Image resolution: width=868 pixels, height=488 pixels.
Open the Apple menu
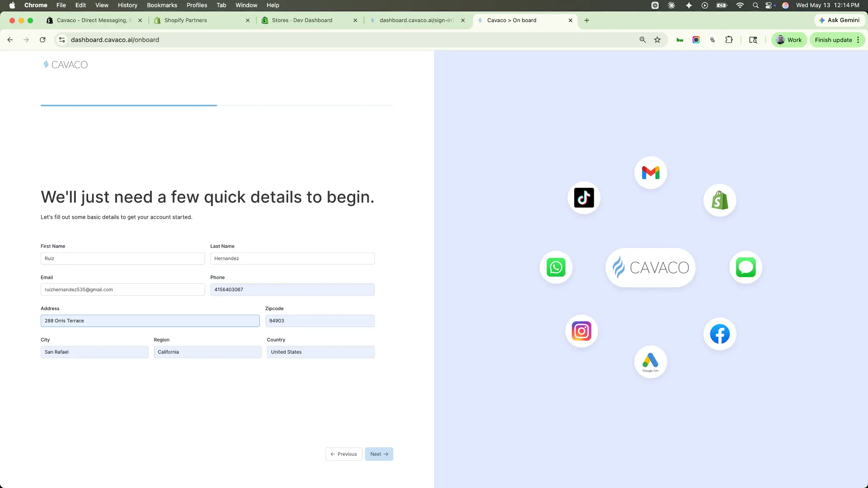tap(12, 5)
